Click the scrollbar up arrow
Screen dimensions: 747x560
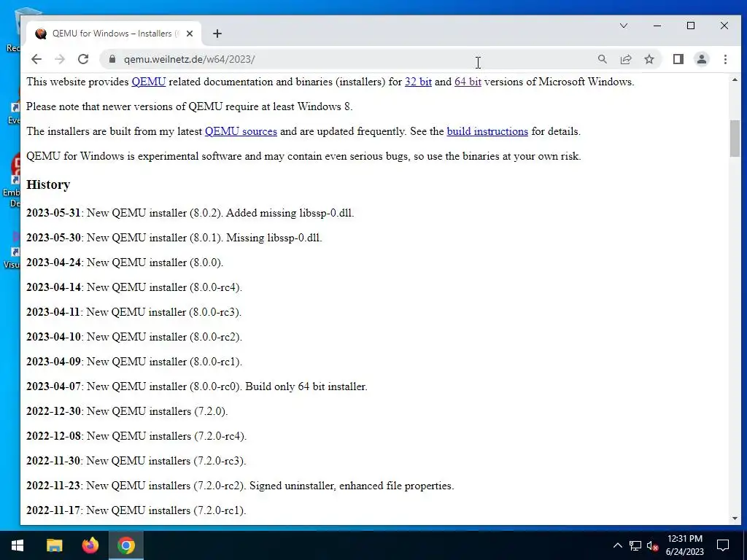pos(735,80)
